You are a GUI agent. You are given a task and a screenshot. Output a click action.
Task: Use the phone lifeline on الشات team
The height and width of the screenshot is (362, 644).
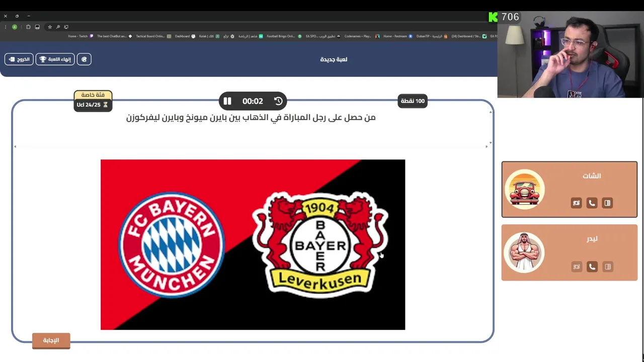point(592,203)
